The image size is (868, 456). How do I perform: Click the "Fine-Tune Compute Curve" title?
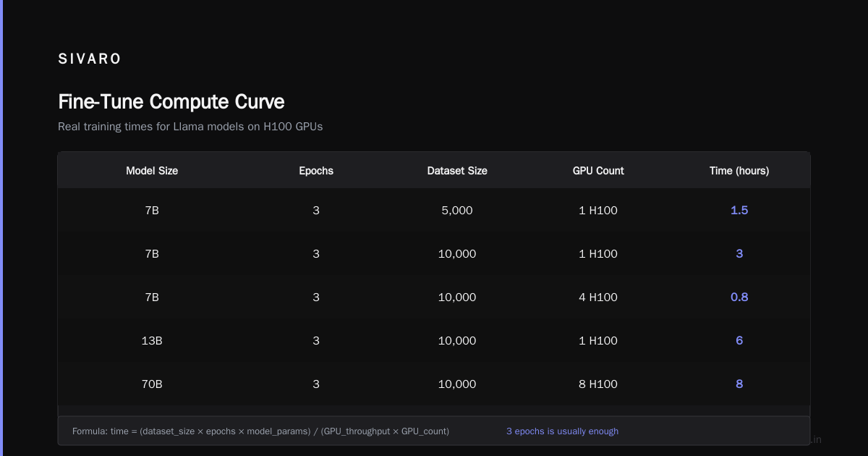point(171,101)
